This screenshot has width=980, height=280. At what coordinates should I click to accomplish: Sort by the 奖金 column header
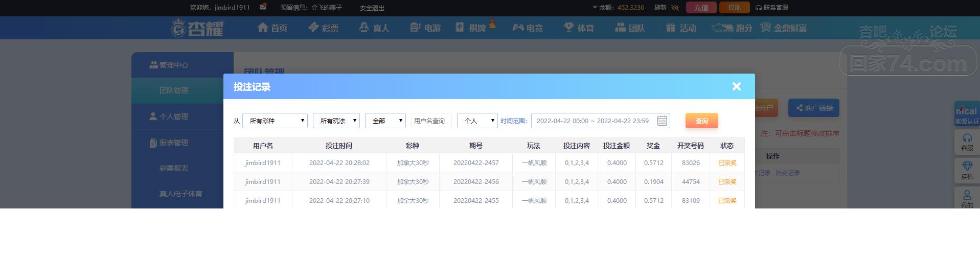[653, 146]
